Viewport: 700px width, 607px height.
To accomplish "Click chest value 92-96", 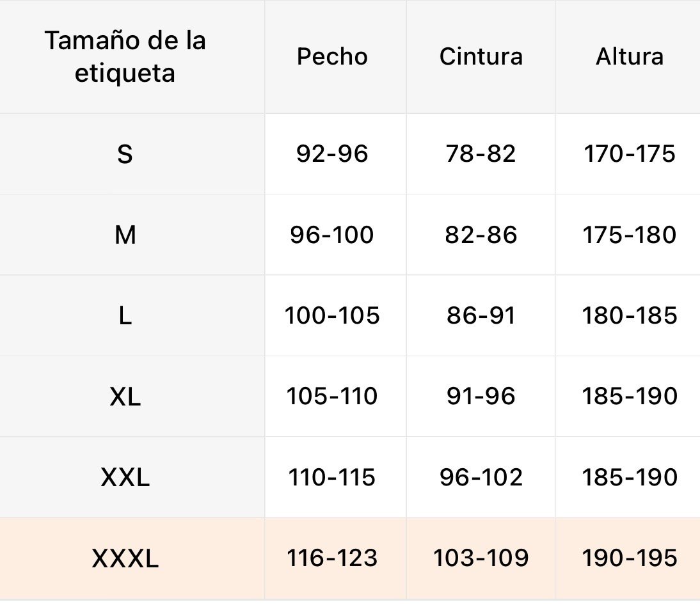I will (x=332, y=154).
